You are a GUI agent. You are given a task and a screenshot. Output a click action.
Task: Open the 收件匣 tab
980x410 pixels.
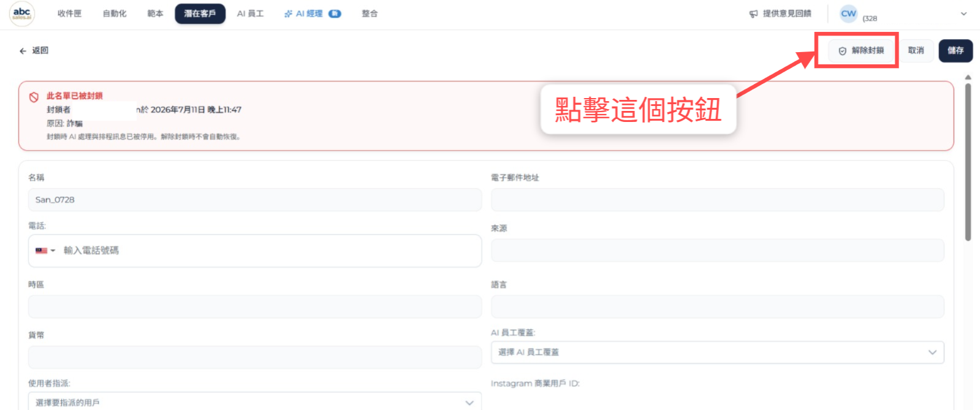[69, 13]
